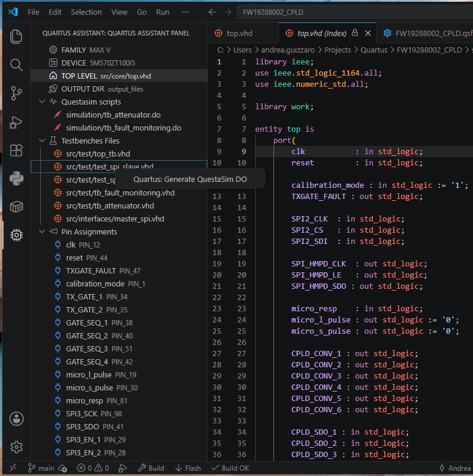The height and width of the screenshot is (476, 473).
Task: Open the Accounts icon in activity bar
Action: click(x=16, y=419)
